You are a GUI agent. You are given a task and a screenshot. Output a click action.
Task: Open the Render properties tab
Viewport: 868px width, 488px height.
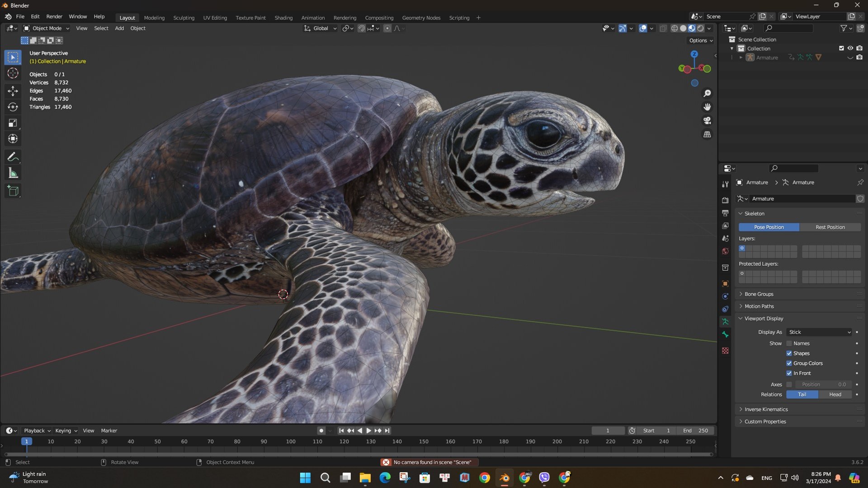[725, 200]
